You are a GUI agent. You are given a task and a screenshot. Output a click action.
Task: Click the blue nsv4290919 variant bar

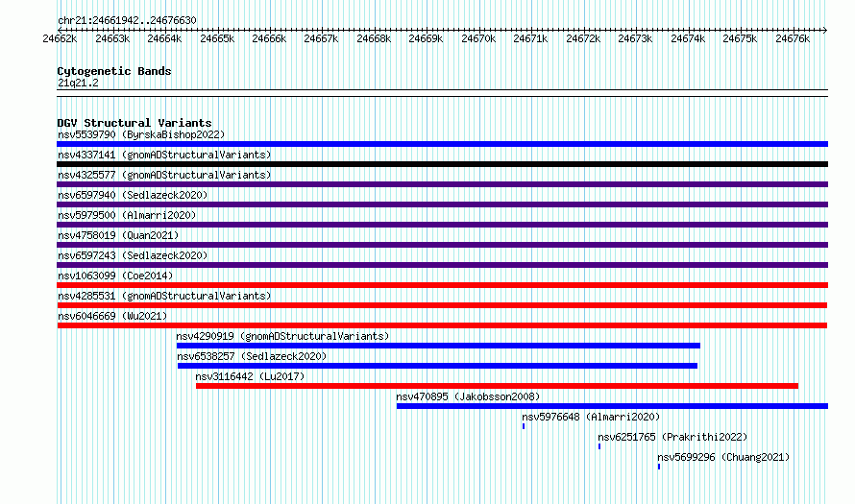pyautogui.click(x=438, y=346)
